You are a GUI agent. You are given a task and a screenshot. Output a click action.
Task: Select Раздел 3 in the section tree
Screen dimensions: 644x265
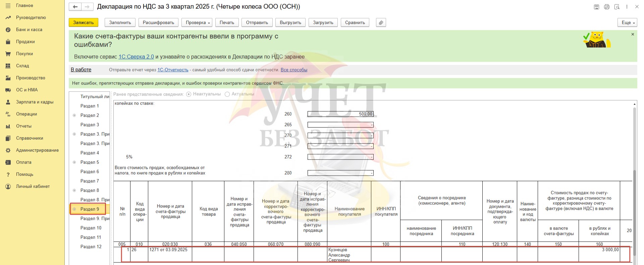coord(90,125)
